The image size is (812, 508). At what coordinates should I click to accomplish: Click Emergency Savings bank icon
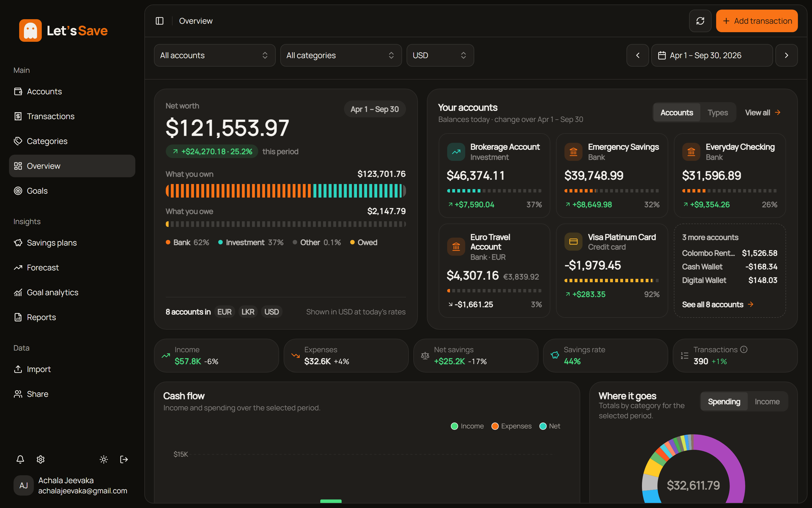[573, 152]
